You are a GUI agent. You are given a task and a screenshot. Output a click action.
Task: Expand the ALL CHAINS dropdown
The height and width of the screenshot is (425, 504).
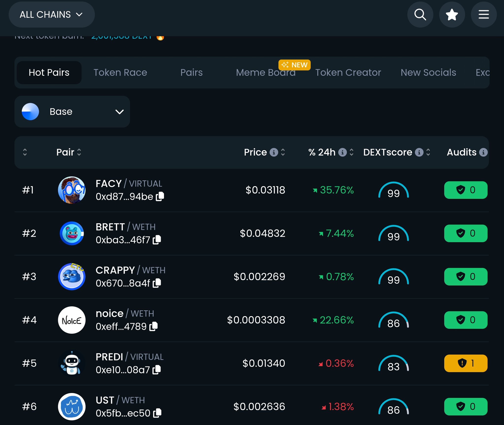pyautogui.click(x=51, y=15)
